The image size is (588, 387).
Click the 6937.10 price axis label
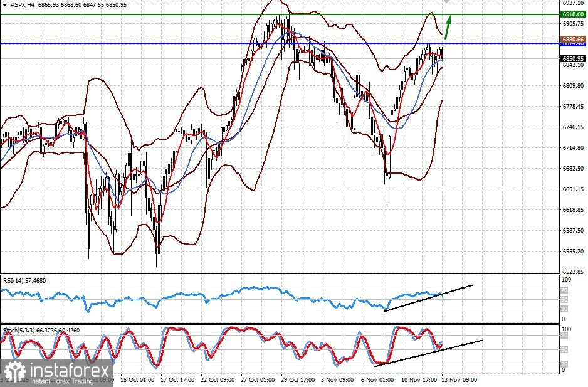point(573,3)
